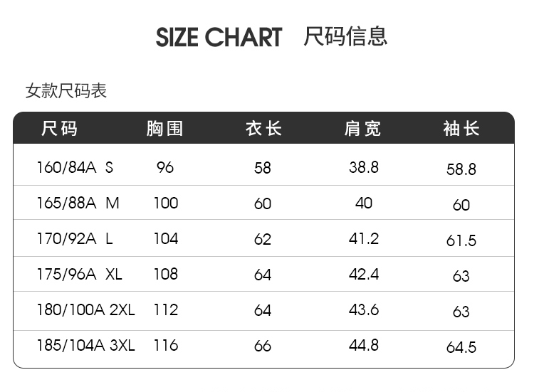Select the 180/100A 2XL size row label

point(85,310)
